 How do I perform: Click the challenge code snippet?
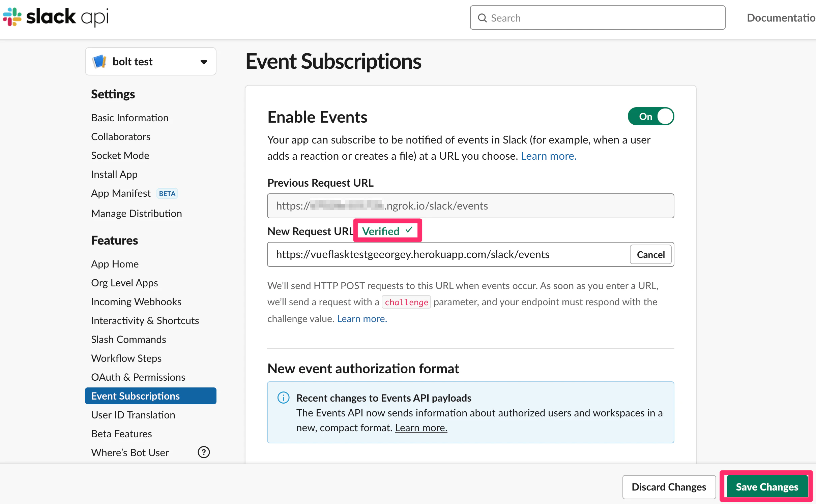[406, 302]
